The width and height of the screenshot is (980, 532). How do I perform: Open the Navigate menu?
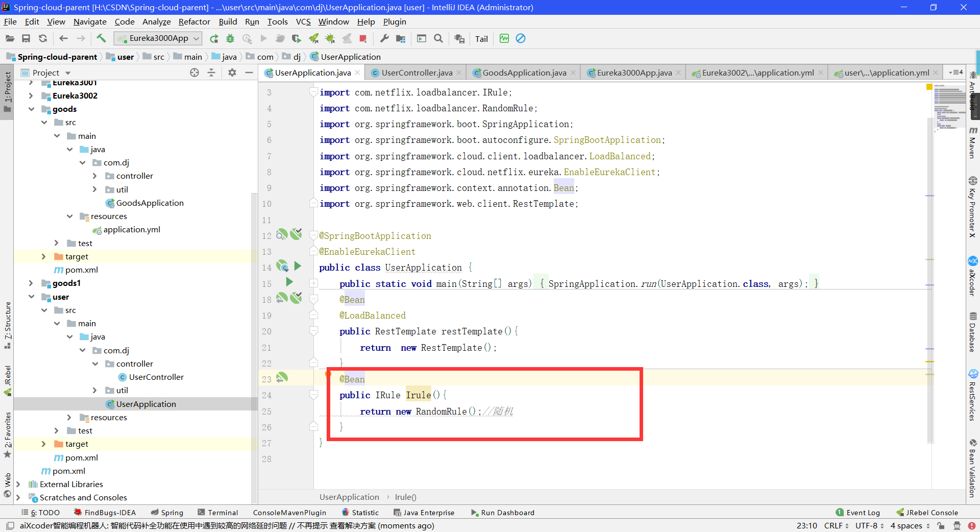click(90, 21)
